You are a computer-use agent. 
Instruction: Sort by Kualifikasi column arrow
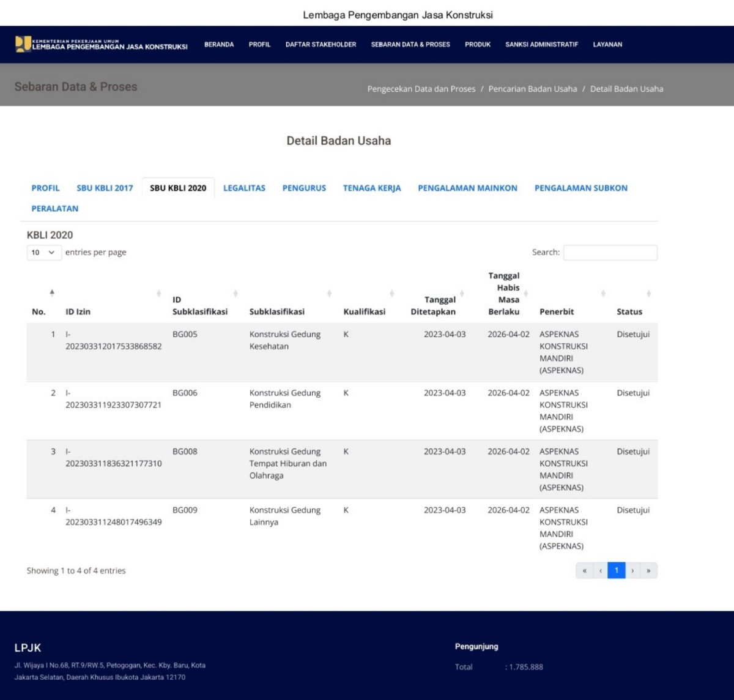point(392,294)
